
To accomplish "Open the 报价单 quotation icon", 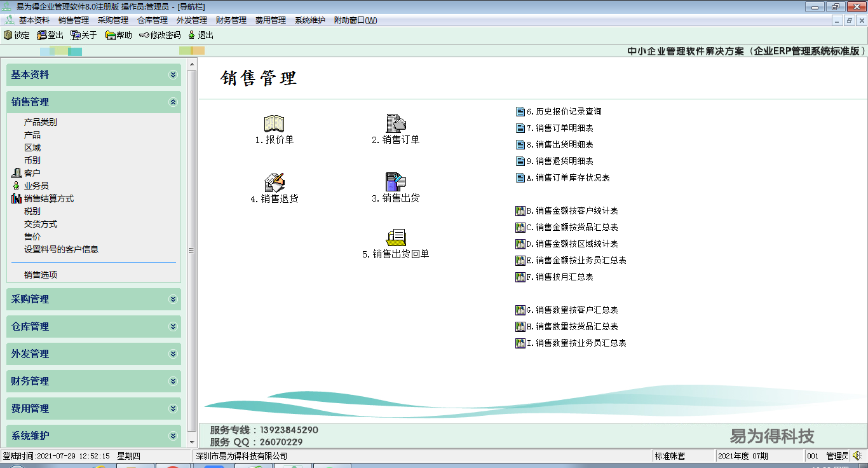I will click(273, 124).
